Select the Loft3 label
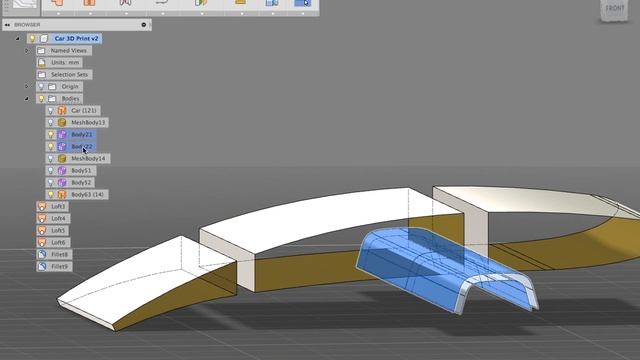Image resolution: width=640 pixels, height=360 pixels. 58,207
